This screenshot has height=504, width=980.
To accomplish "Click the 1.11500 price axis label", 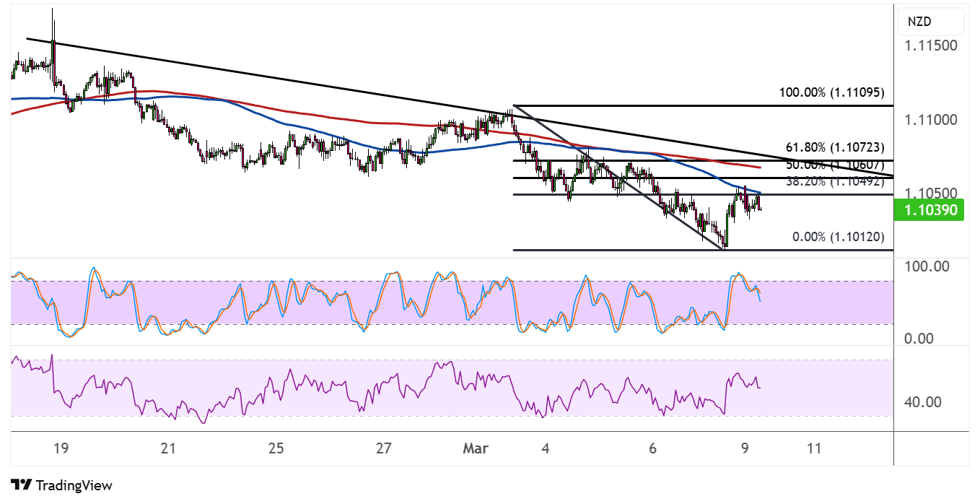I will (931, 45).
